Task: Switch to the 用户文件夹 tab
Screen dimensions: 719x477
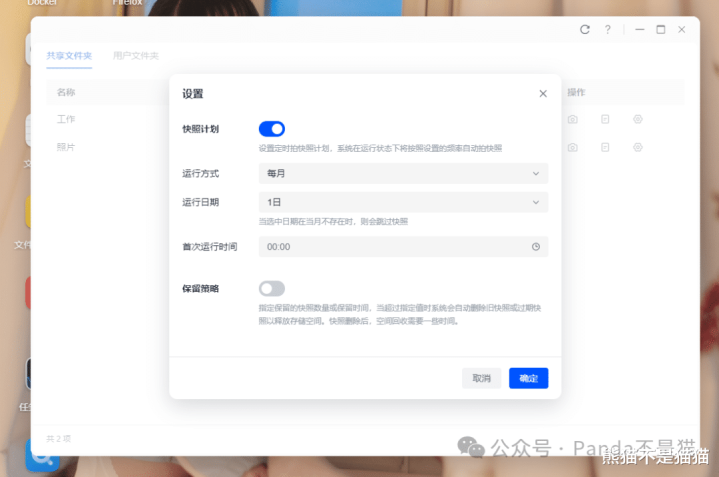Action: point(136,55)
